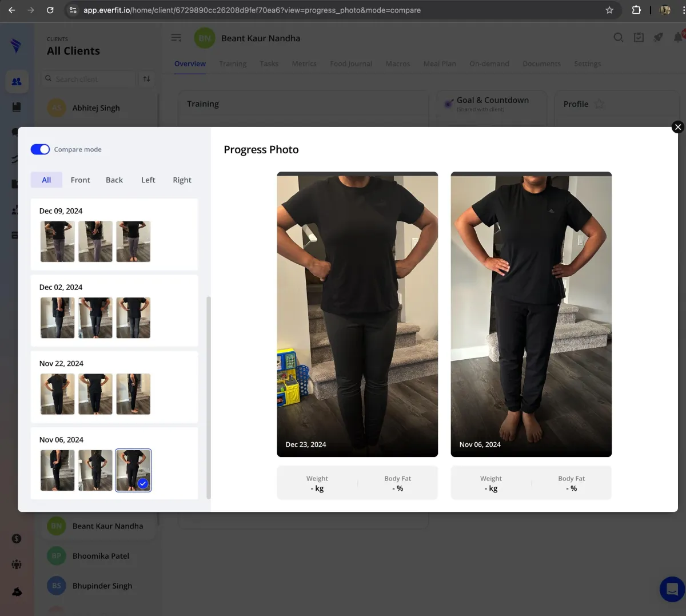Open browser profile avatar
686x616 pixels.
(665, 10)
